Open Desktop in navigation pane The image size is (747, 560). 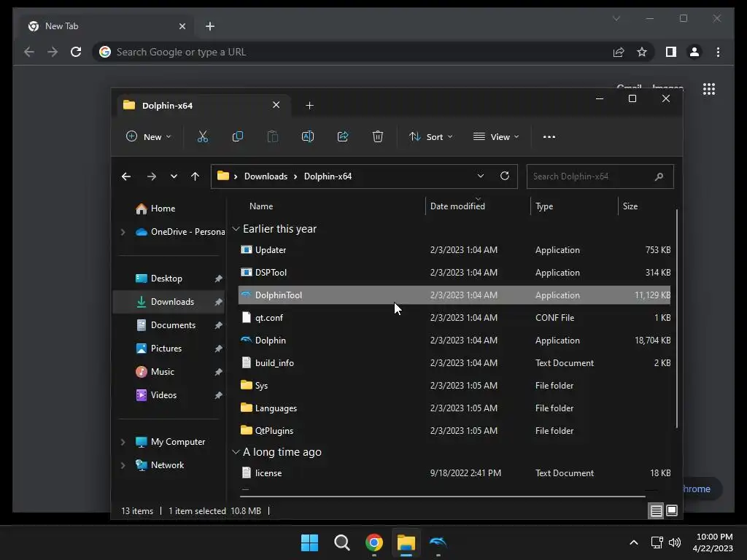coord(166,279)
